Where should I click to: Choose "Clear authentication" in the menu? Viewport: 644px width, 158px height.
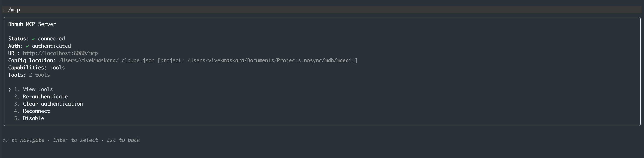[52, 104]
